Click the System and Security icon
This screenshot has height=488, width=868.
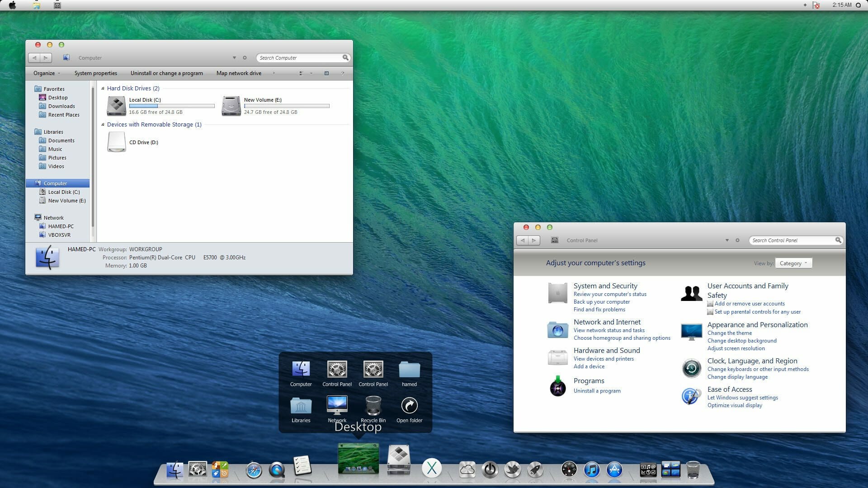[x=557, y=291]
